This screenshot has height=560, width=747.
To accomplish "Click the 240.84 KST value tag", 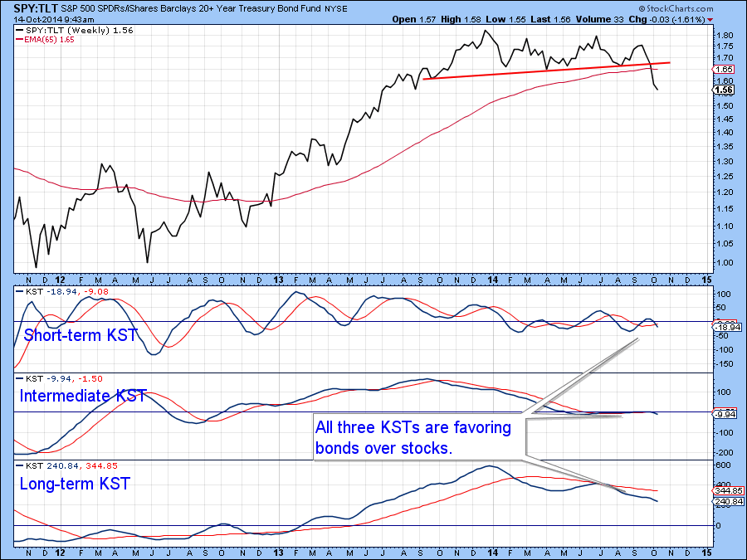I will click(729, 501).
